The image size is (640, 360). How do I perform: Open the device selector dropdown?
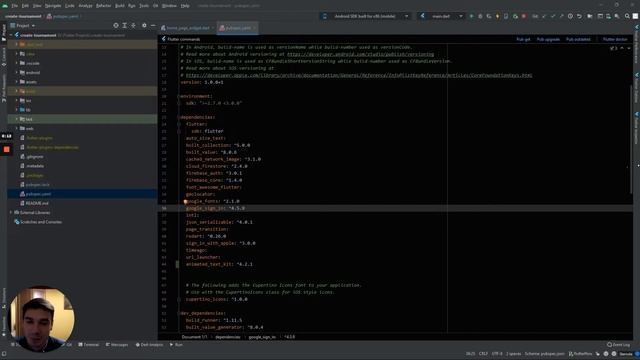366,16
